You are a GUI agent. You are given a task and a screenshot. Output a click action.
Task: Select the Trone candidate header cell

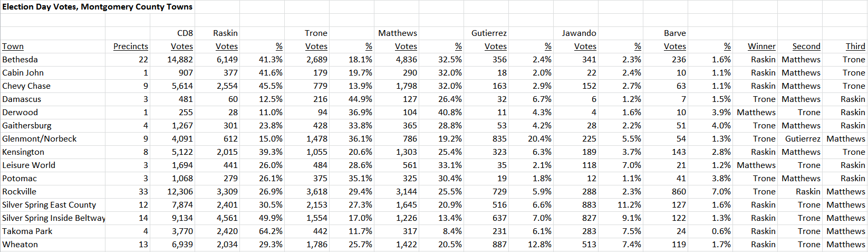(x=307, y=33)
